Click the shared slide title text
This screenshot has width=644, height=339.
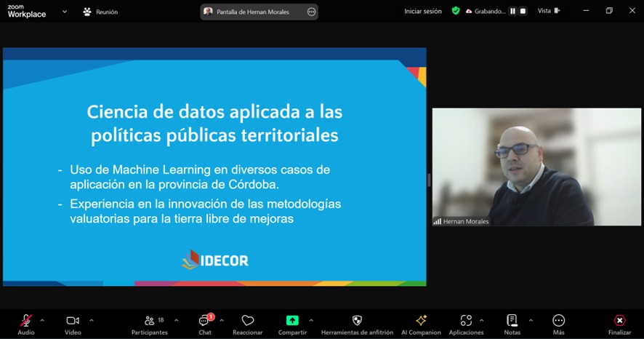pos(214,123)
